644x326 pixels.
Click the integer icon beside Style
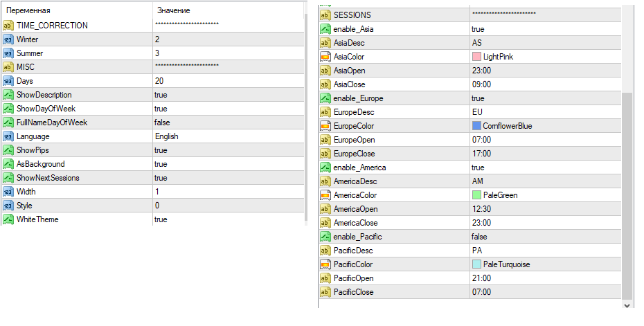point(8,206)
